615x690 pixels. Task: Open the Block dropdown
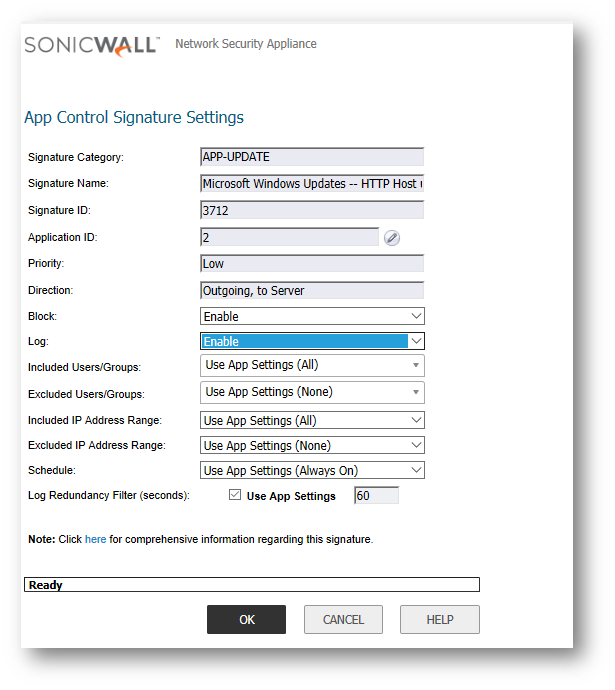312,316
